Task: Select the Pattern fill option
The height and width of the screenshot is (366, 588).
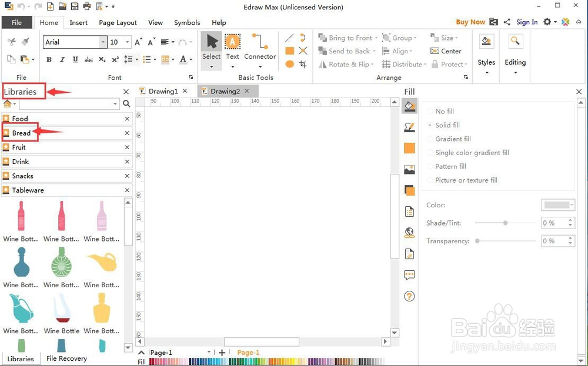Action: click(x=447, y=166)
